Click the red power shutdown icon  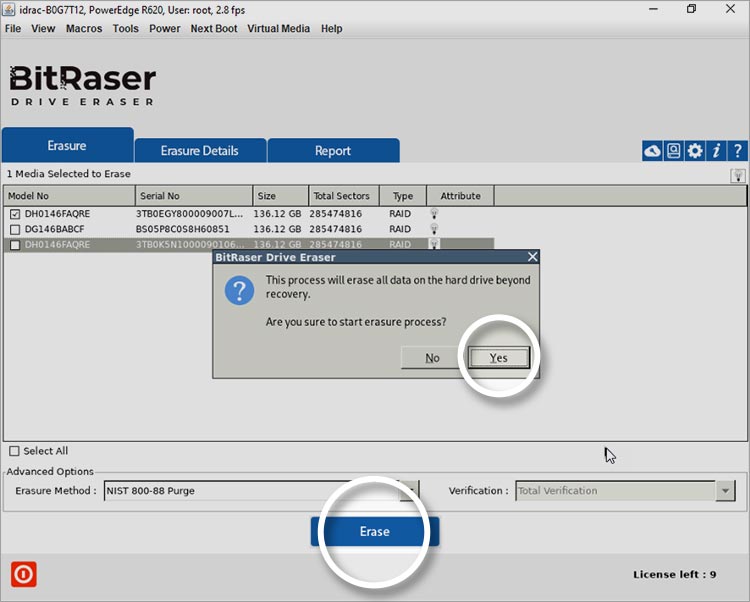(x=23, y=574)
